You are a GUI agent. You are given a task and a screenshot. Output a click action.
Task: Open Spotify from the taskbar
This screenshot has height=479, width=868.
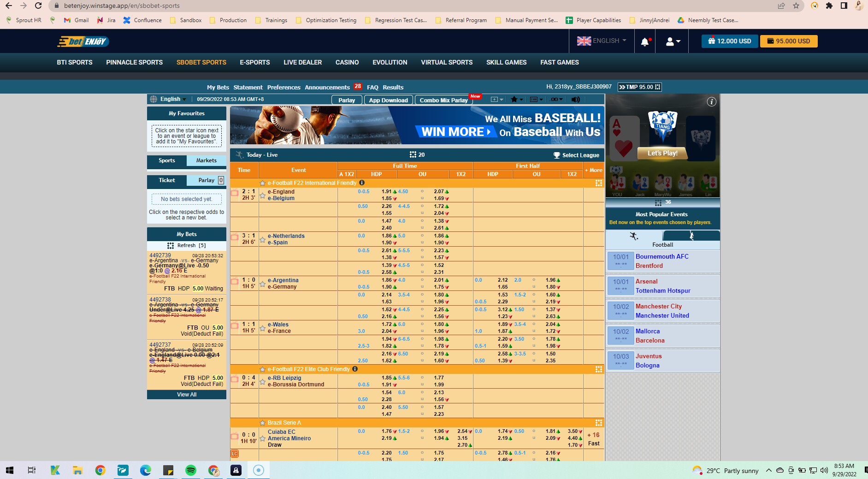(191, 470)
